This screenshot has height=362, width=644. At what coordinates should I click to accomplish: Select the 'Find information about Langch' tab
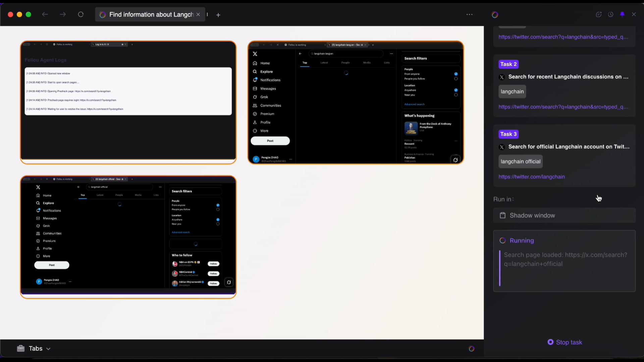pos(150,14)
